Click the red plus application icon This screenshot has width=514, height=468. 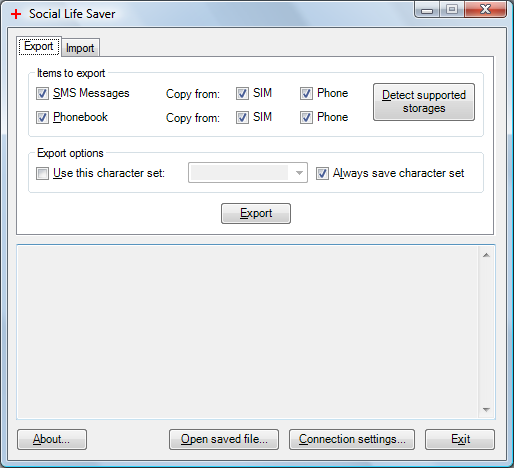click(x=16, y=14)
